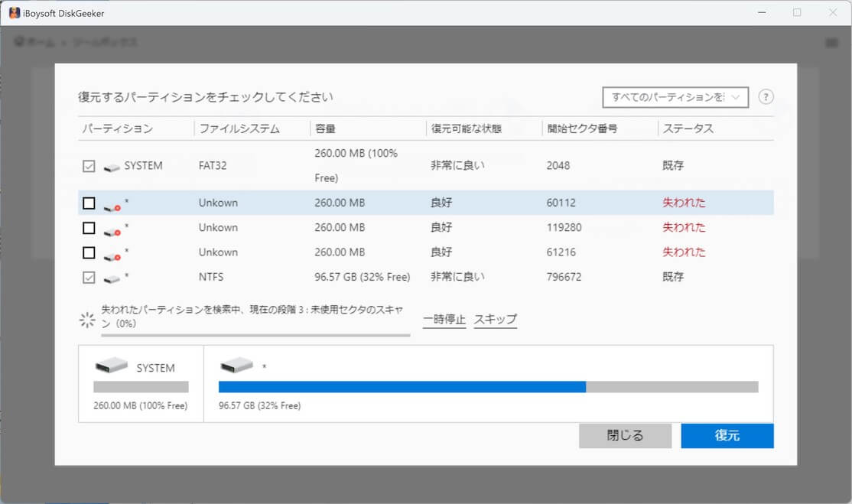Click the SYSTEM partition gray usage bar

pyautogui.click(x=141, y=387)
